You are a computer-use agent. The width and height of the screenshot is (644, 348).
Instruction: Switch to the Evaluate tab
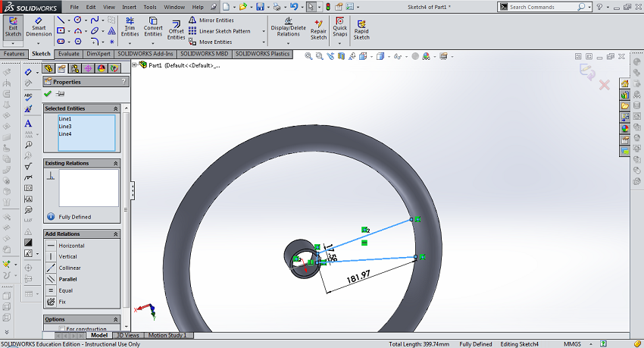coord(69,54)
